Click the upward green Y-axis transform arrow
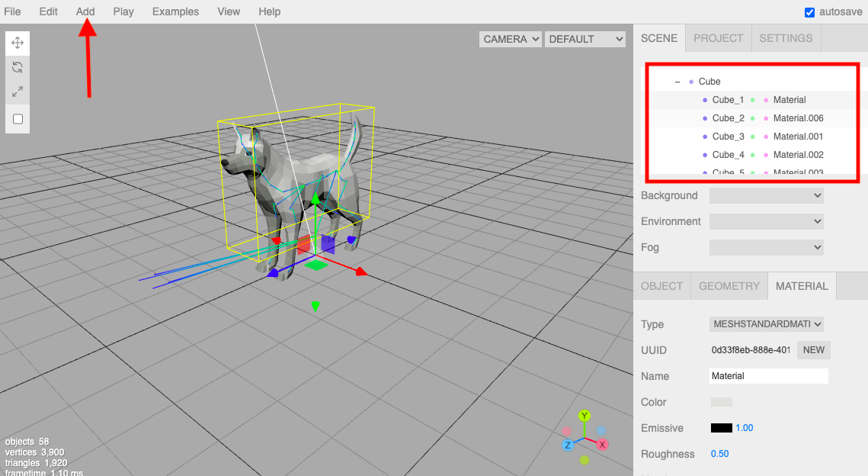Screen dimensions: 868x476 315,199
